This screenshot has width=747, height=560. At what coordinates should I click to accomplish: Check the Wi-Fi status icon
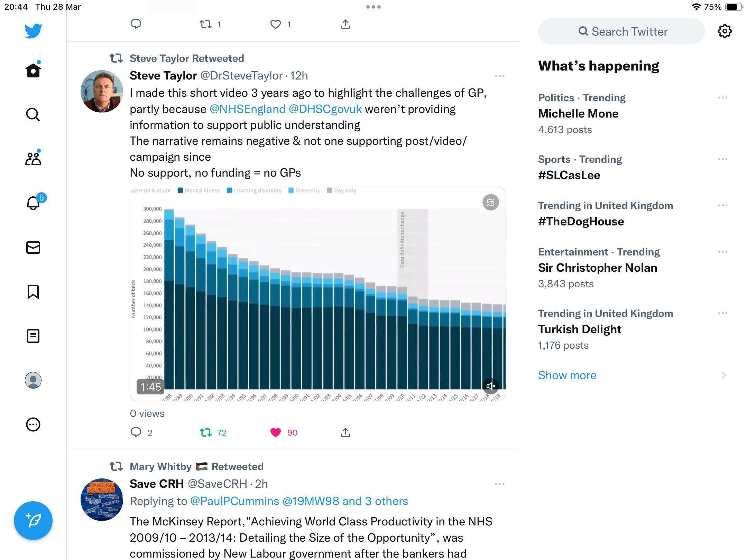(x=696, y=7)
